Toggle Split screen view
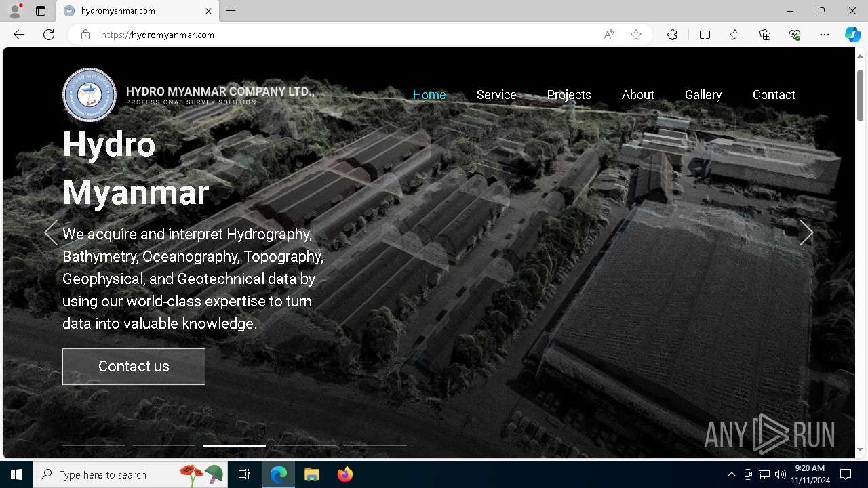This screenshot has width=868, height=488. point(705,35)
